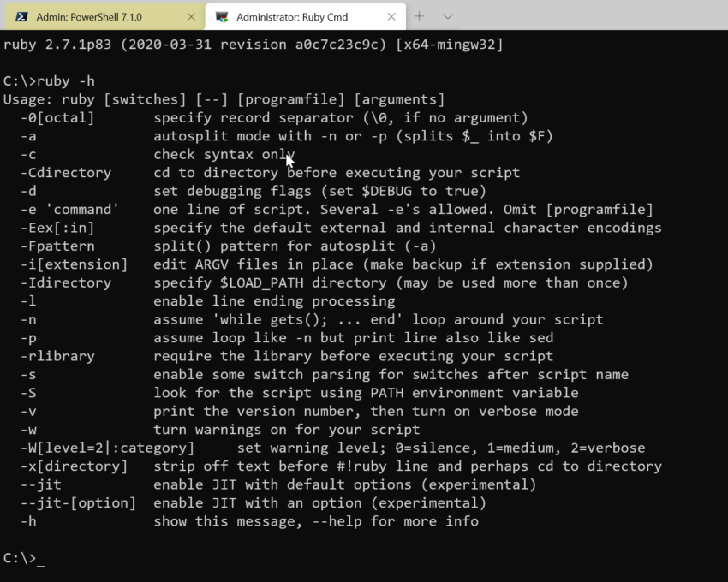Viewport: 728px width, 582px height.
Task: Switch to Admin: PowerShell 7.1.0 tab
Action: point(104,17)
